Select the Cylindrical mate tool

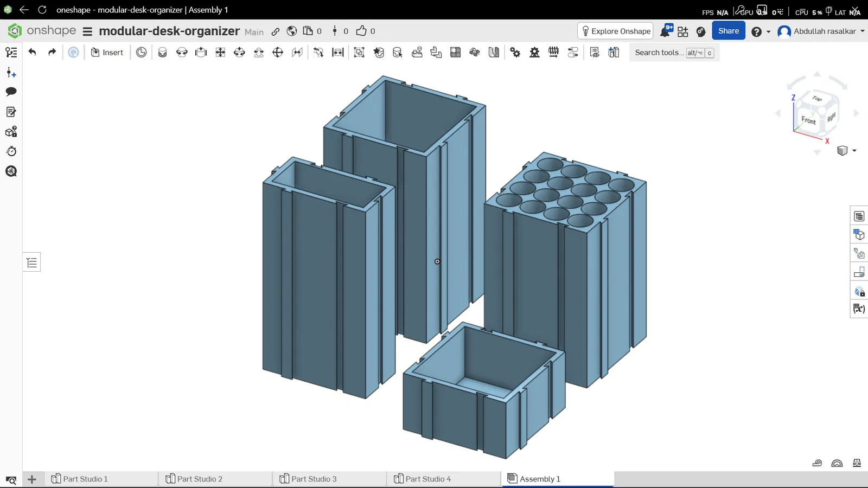coord(239,52)
